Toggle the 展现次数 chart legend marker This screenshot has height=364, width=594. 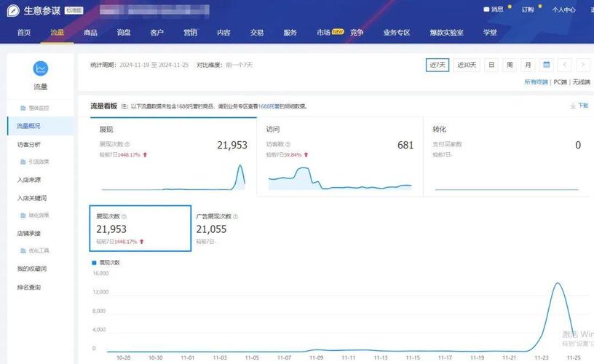(x=94, y=263)
